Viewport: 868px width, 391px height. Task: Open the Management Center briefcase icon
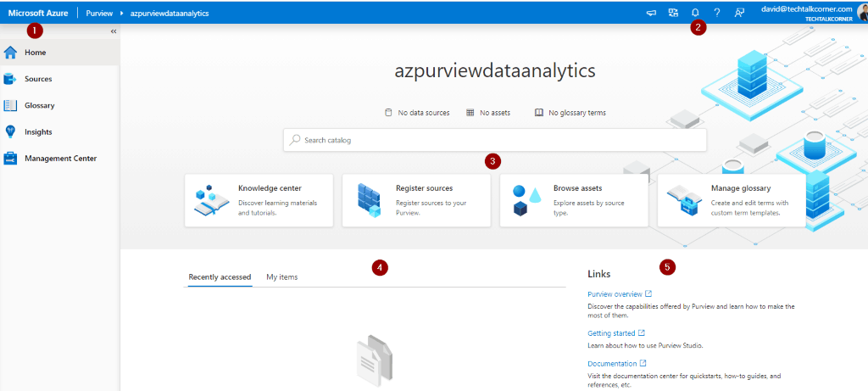[x=10, y=159]
